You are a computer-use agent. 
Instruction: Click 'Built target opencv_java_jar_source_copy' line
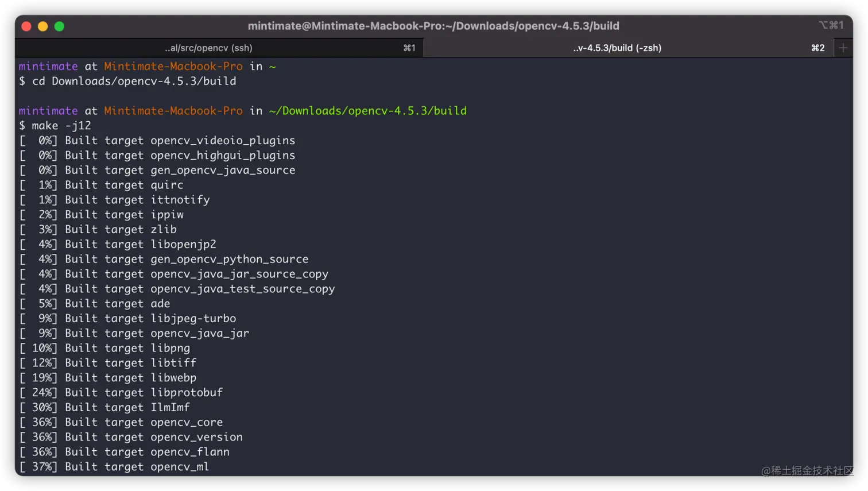click(x=173, y=274)
